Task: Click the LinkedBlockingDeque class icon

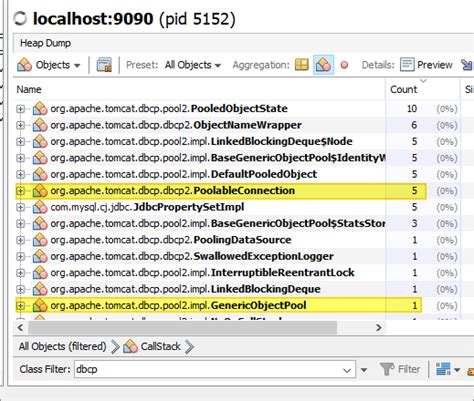Action: pos(40,289)
